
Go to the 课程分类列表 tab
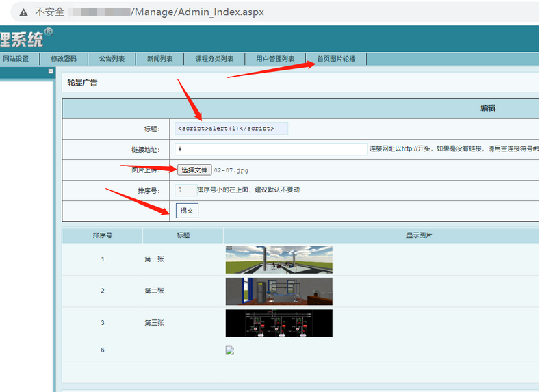[214, 59]
